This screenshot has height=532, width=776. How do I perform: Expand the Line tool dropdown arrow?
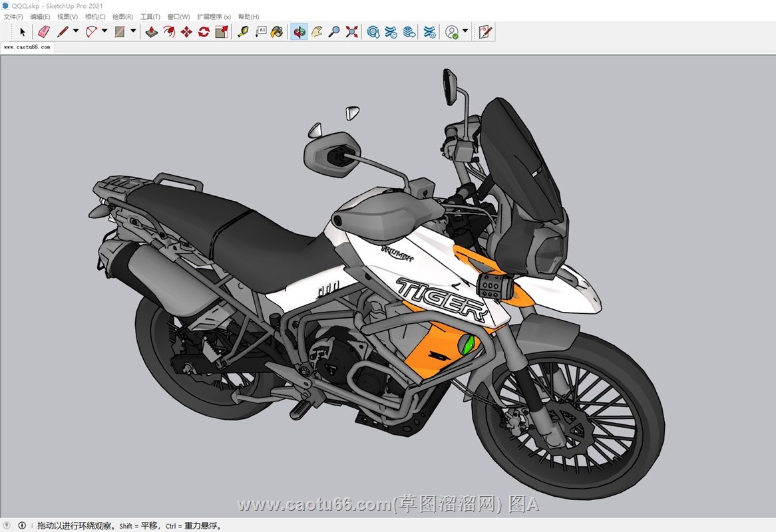[76, 31]
